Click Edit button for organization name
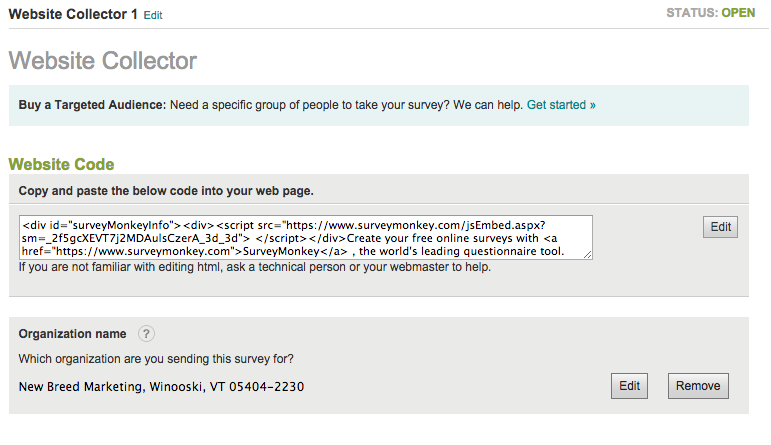The height and width of the screenshot is (445, 771). 629,386
